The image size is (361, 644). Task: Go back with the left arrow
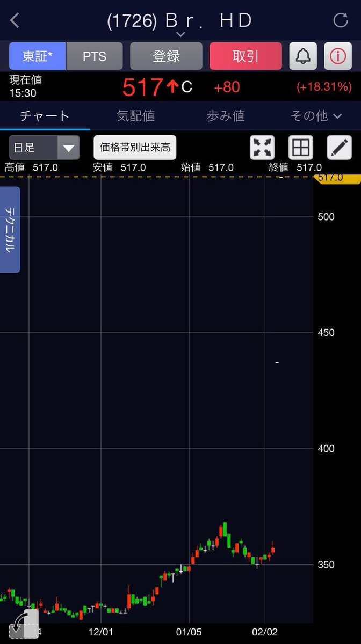15,20
